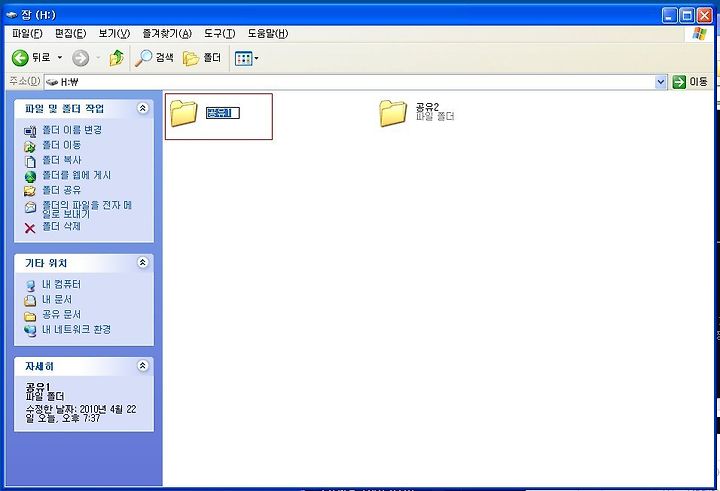The width and height of the screenshot is (720, 491).
Task: Open 공유 문서 from other places
Action: (x=62, y=315)
